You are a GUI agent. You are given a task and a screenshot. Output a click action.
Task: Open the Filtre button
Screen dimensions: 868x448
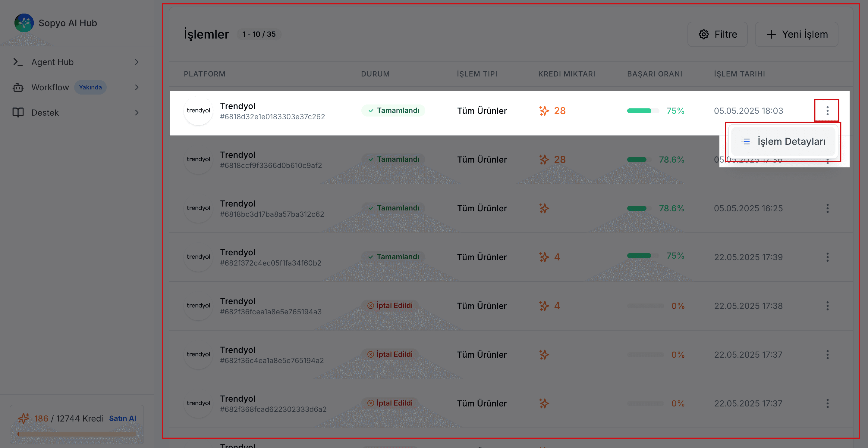click(x=717, y=34)
